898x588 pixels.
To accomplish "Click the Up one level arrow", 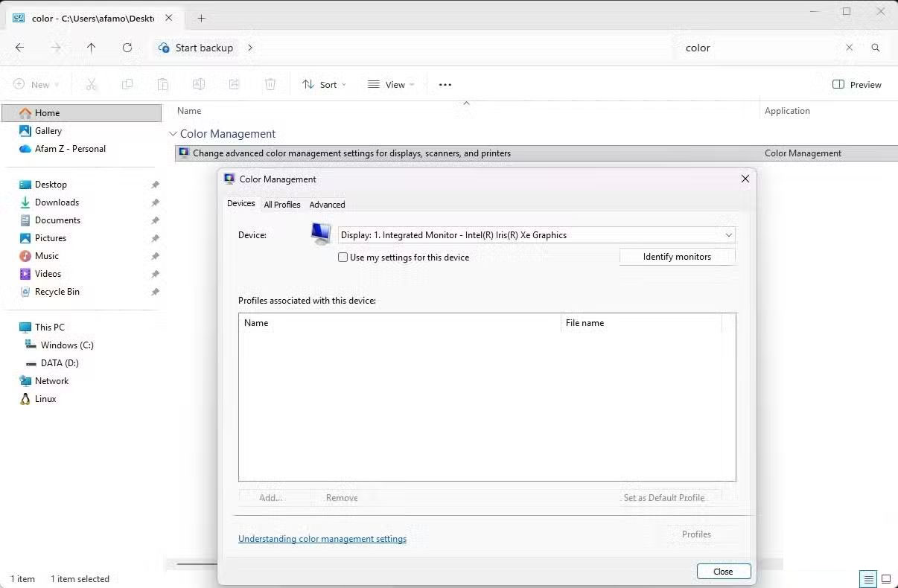I will click(x=91, y=48).
